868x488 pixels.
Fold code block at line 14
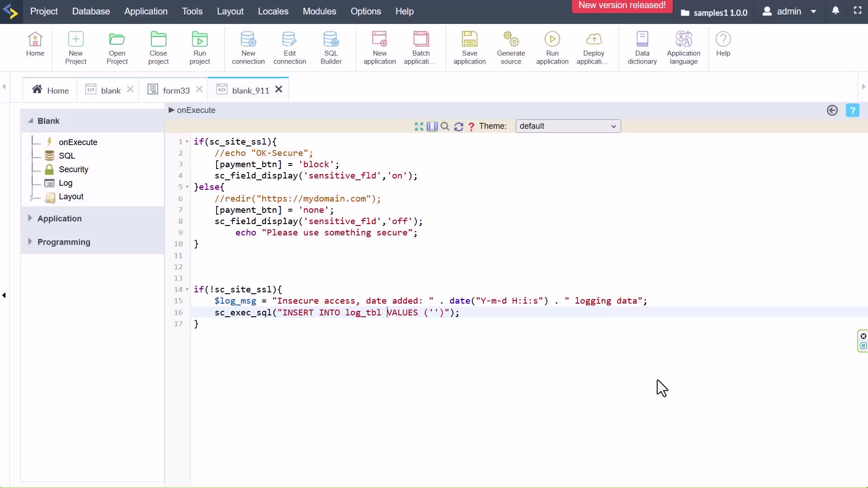coord(187,290)
